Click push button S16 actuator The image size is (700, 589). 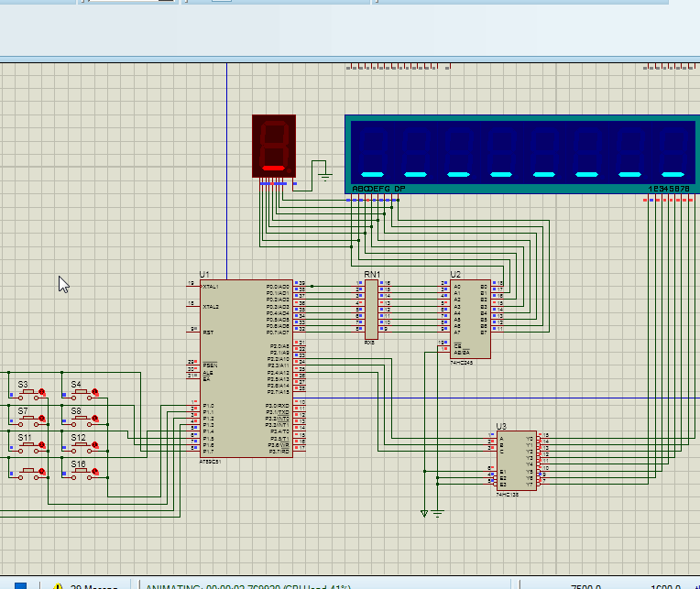click(x=82, y=471)
